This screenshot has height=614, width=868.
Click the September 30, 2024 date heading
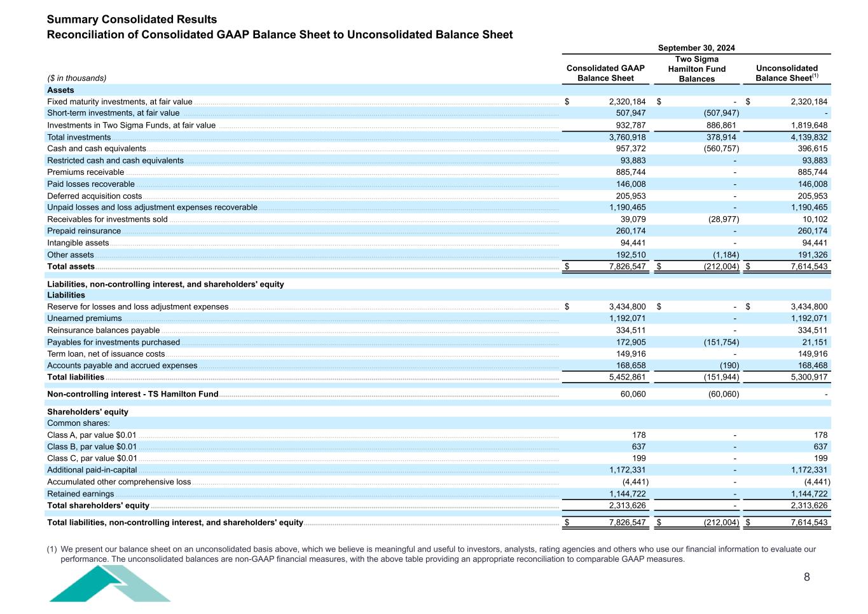696,48
